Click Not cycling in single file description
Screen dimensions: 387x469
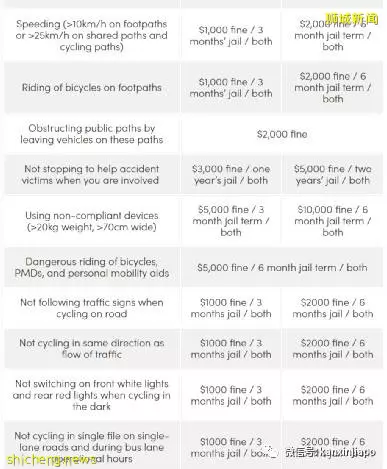92,445
